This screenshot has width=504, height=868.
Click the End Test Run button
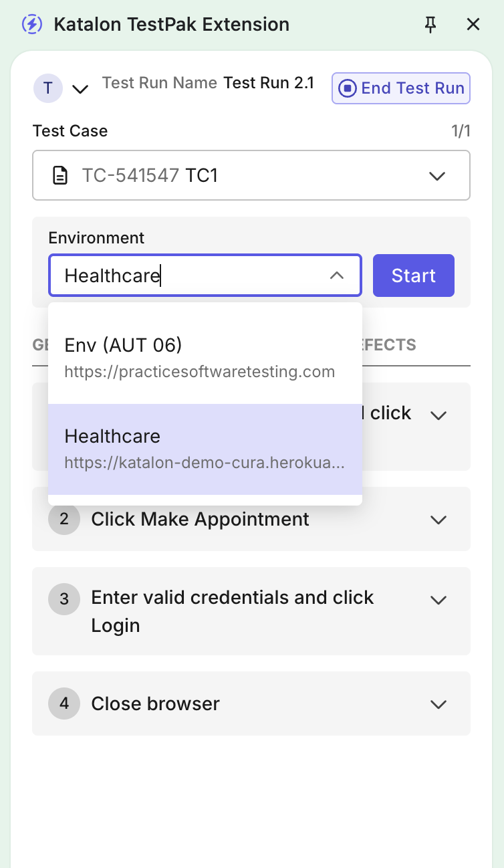point(401,88)
